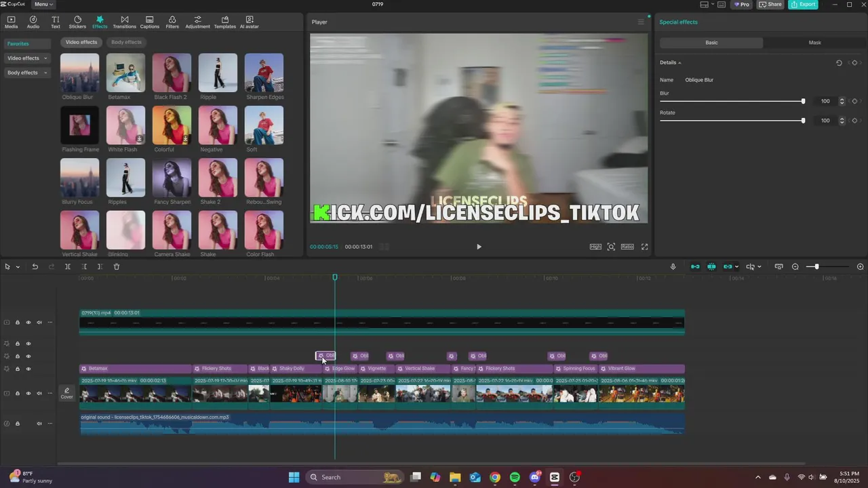Viewport: 868px width, 488px height.
Task: Open the CapCut Menu dropdown
Action: click(44, 4)
